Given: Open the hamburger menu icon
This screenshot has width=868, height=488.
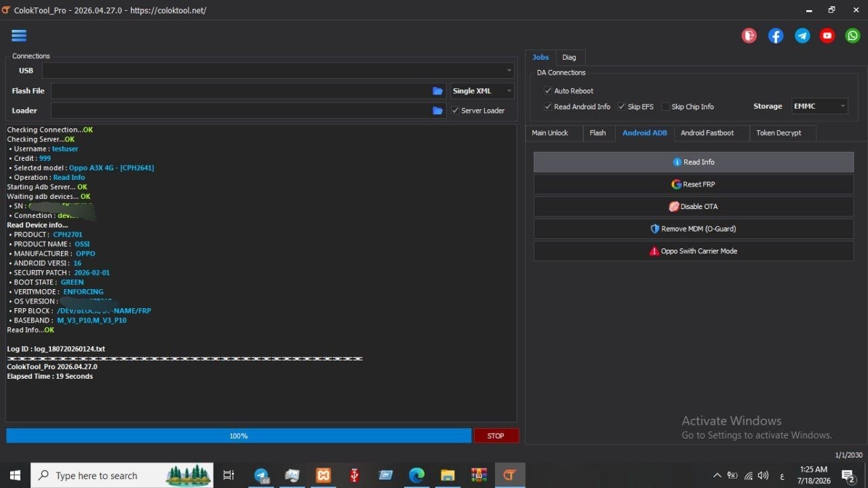Looking at the screenshot, I should [19, 36].
